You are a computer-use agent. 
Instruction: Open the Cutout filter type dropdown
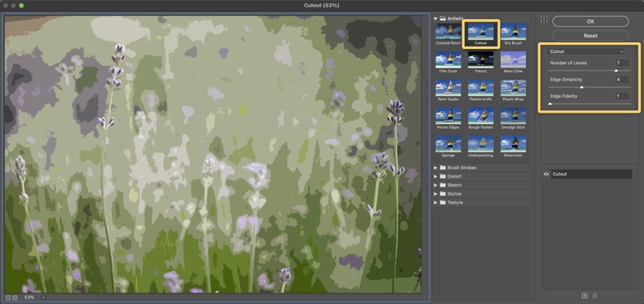coord(586,51)
